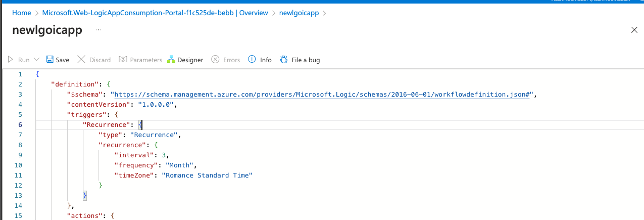Discard changes using the X icon
Screen dimensions: 644x220
[x=81, y=60]
